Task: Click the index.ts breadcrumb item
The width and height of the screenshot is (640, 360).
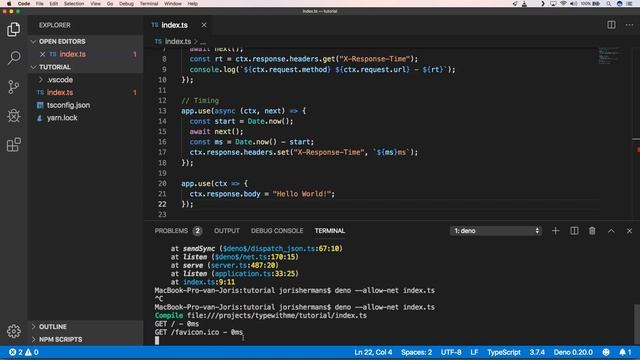Action: tap(178, 41)
